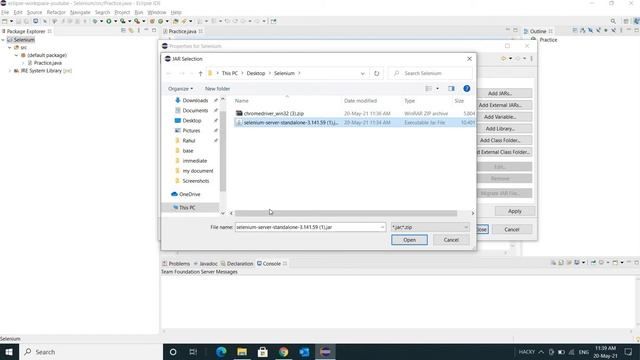The image size is (640, 360).
Task: Select OneDrive in navigation pane
Action: click(189, 194)
